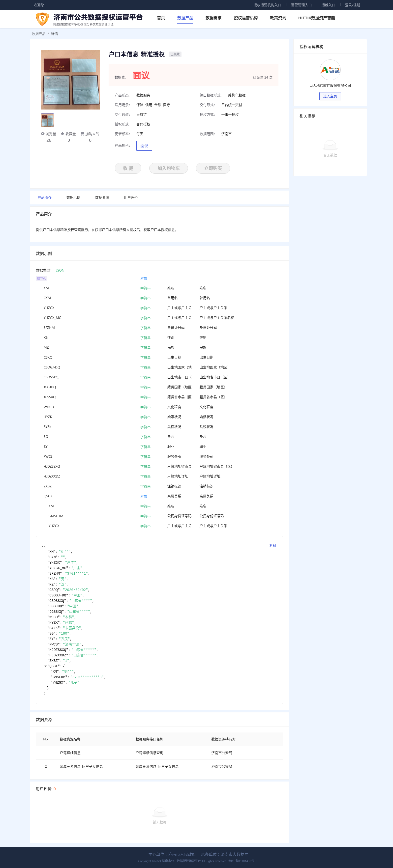Click the 泉城链 delivery channel value
The image size is (393, 868).
(142, 114)
